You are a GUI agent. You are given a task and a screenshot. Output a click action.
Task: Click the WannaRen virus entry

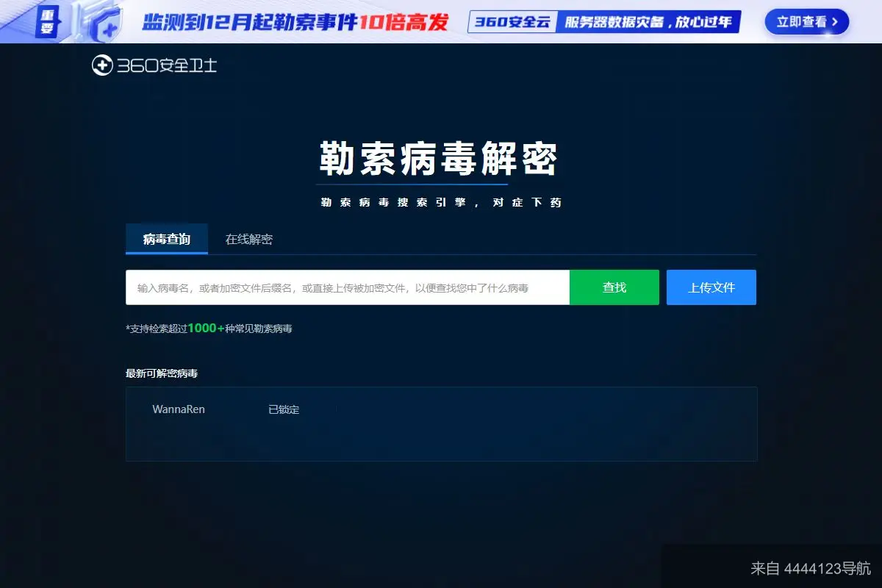click(178, 409)
